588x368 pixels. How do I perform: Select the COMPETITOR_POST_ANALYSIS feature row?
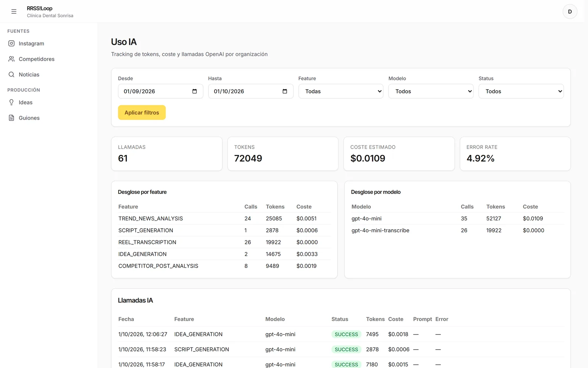tap(224, 266)
